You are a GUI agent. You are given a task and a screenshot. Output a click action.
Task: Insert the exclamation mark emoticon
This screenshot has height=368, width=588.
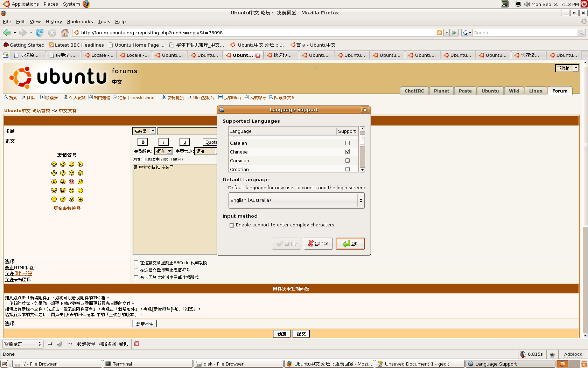click(54, 199)
